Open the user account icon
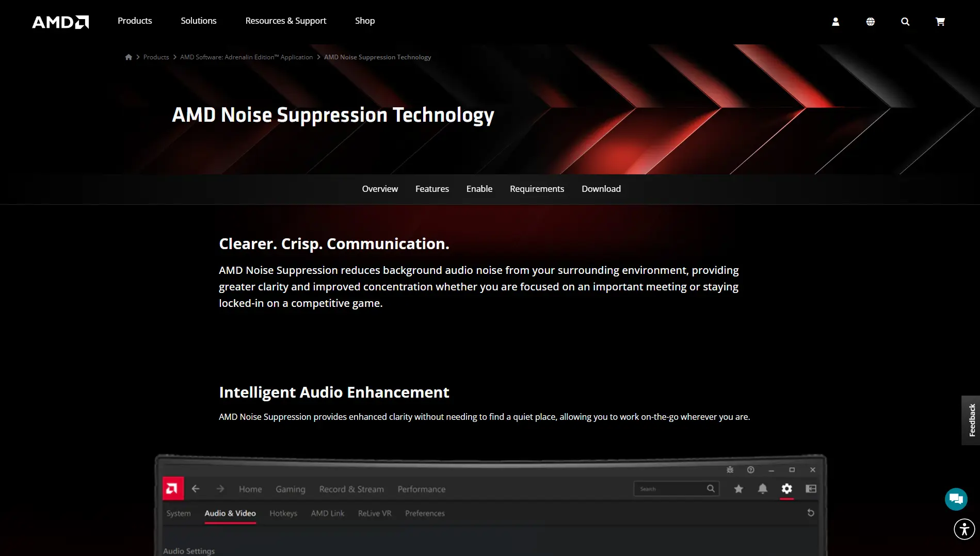The width and height of the screenshot is (980, 556). pyautogui.click(x=836, y=21)
